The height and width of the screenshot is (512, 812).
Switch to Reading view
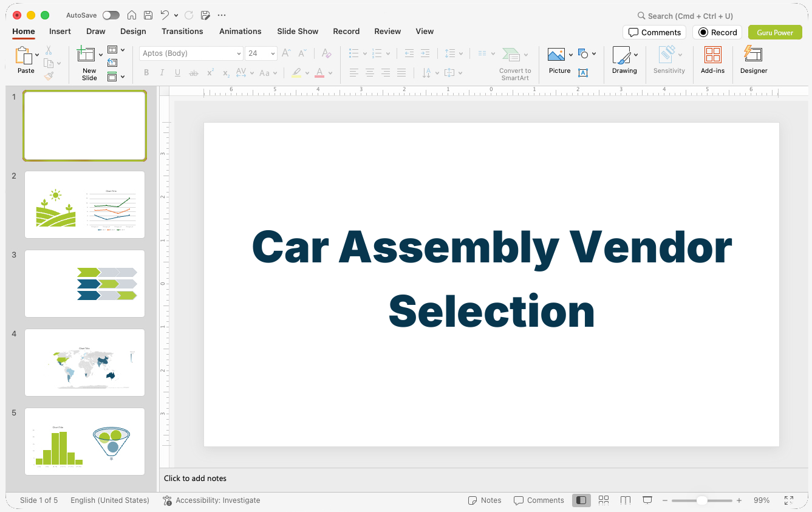[626, 500]
